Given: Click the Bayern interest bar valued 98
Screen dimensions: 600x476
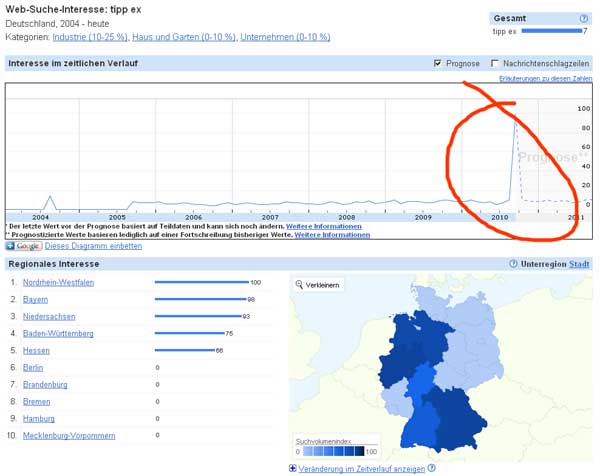Looking at the screenshot, I should coord(201,299).
